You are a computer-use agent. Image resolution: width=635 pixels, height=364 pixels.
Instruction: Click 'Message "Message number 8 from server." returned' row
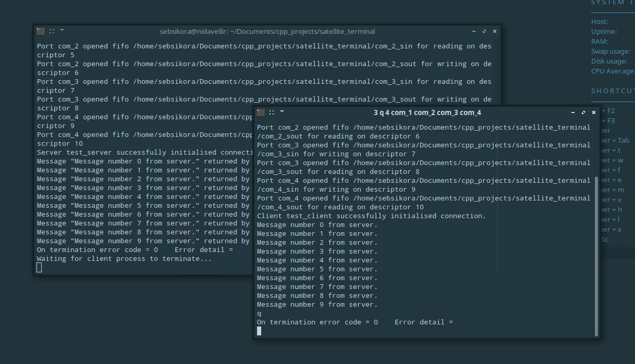point(143,232)
